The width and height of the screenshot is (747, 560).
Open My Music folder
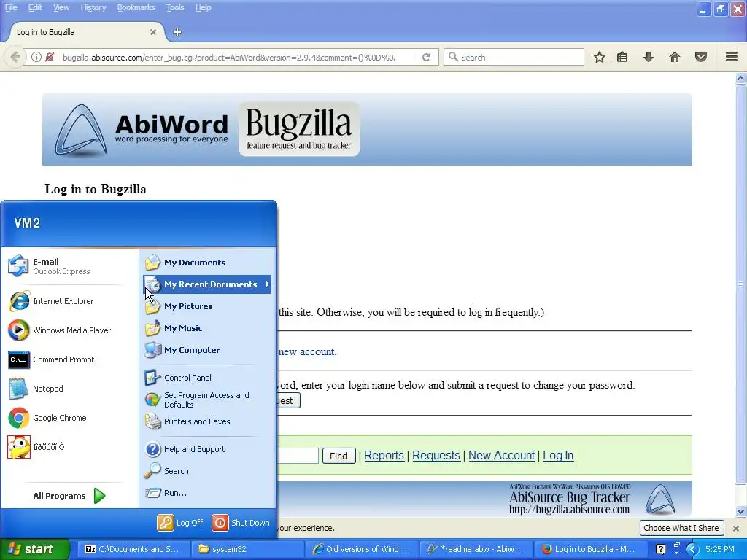(x=207, y=328)
